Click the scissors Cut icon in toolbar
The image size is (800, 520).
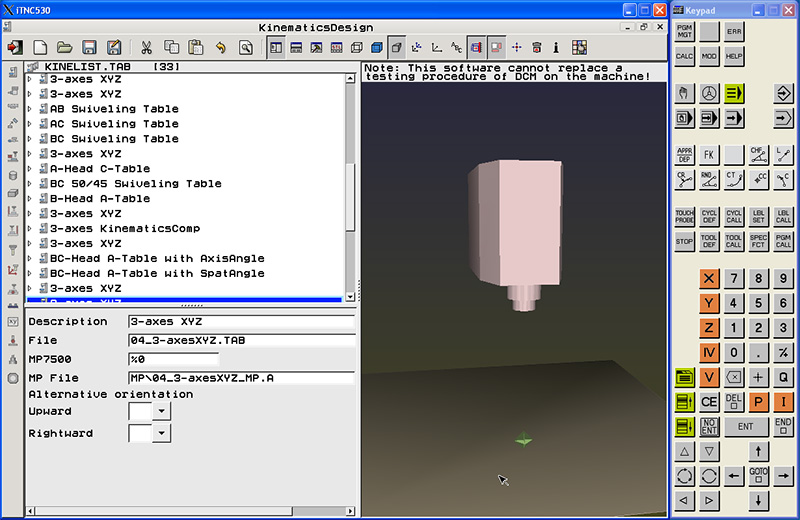coord(145,47)
